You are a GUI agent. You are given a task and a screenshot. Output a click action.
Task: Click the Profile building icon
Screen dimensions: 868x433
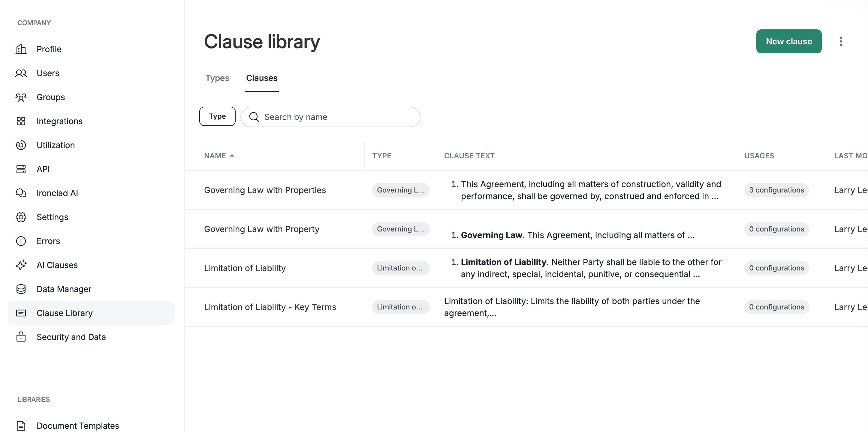coord(21,49)
